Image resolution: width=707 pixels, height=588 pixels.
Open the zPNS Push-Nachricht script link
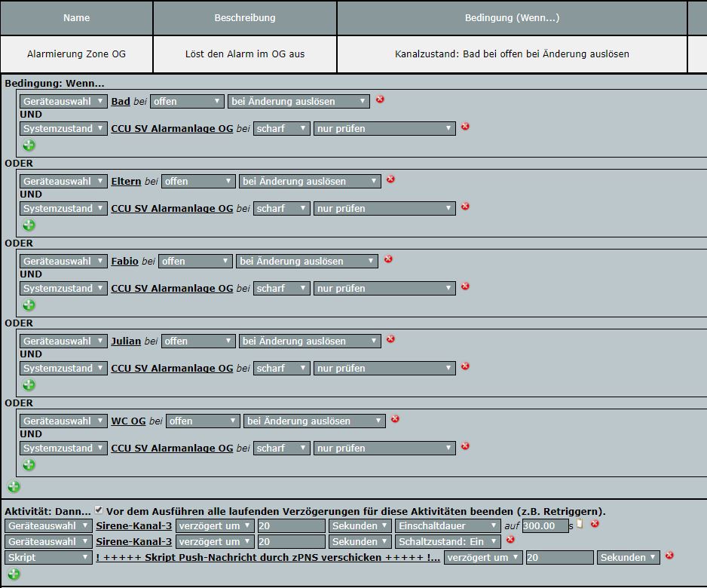point(268,557)
